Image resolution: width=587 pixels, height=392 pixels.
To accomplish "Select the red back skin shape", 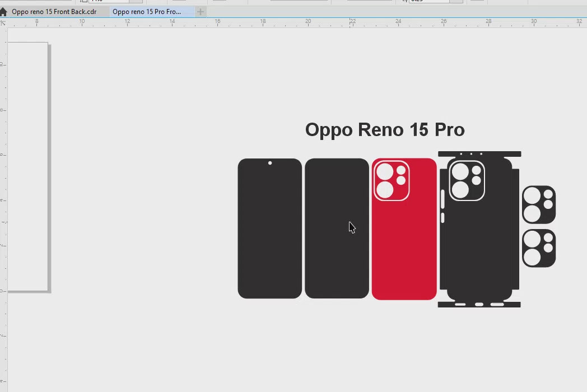I will coord(404,252).
